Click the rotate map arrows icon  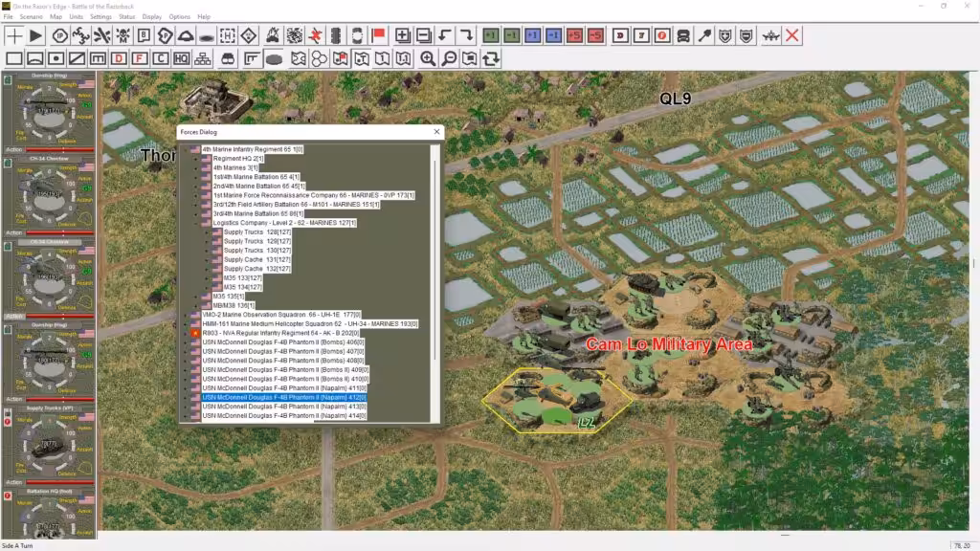pyautogui.click(x=491, y=58)
